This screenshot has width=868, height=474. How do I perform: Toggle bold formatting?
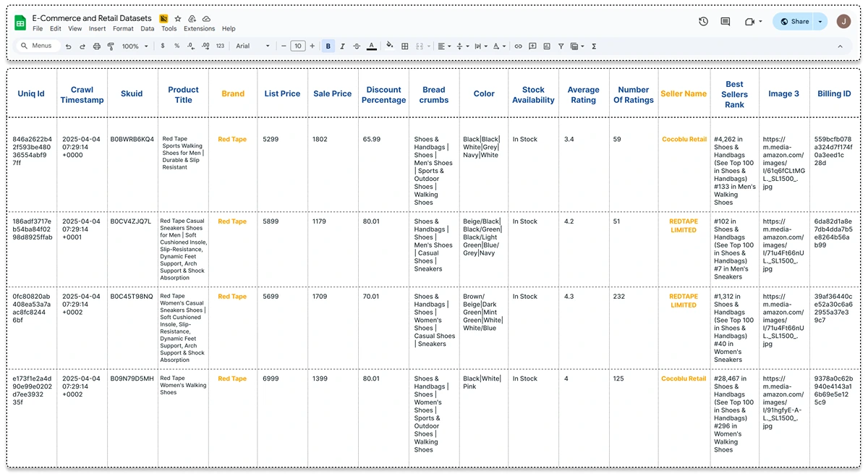pos(328,46)
